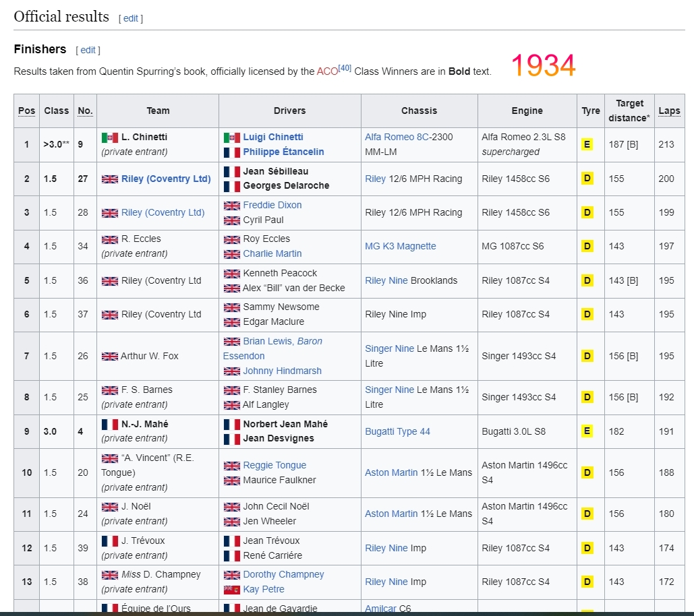Open Riley chassis link in row 2

(x=375, y=179)
